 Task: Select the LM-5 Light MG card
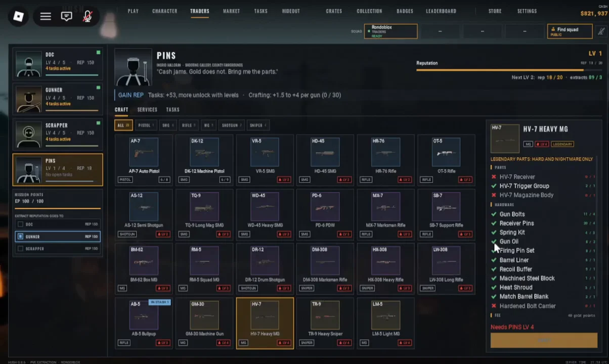click(x=385, y=323)
